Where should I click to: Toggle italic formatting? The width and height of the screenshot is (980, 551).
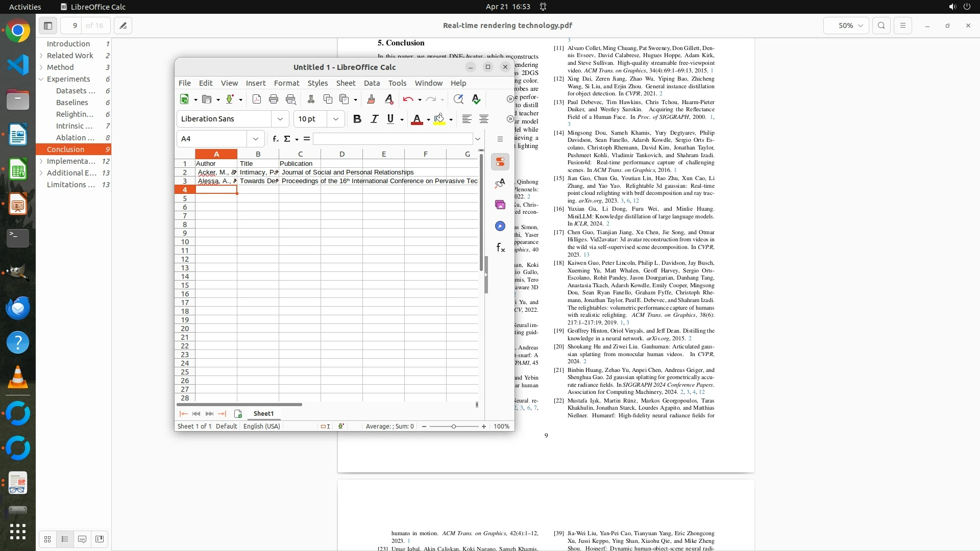tap(374, 119)
